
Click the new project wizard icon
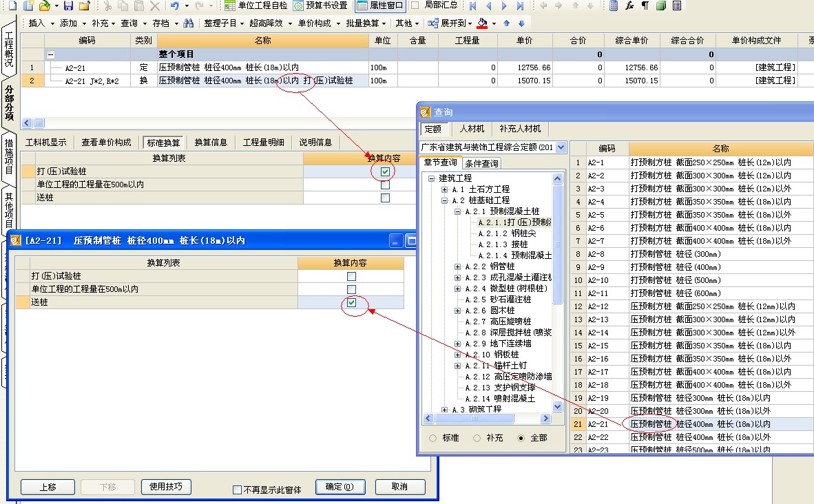point(28,6)
